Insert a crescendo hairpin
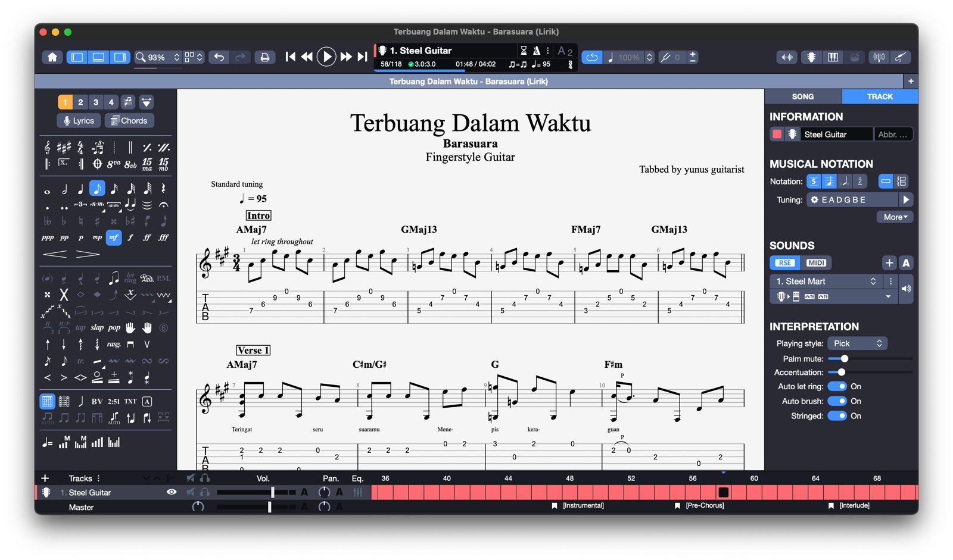This screenshot has height=560, width=953. [55, 254]
